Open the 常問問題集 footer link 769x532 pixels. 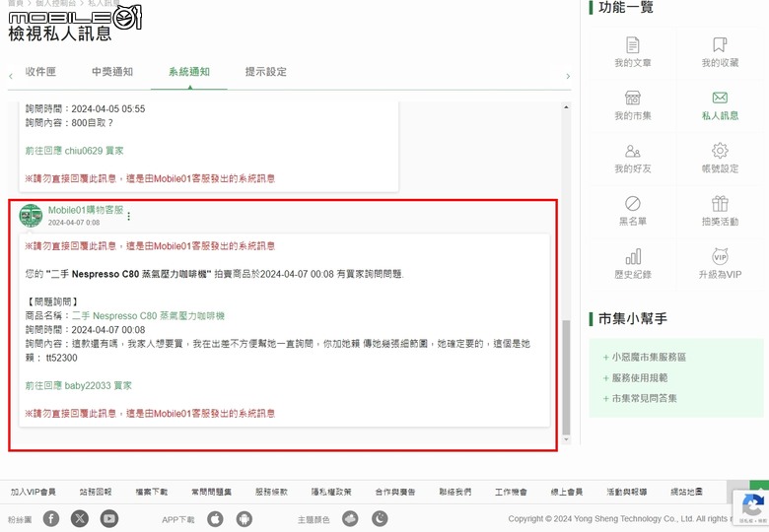211,492
